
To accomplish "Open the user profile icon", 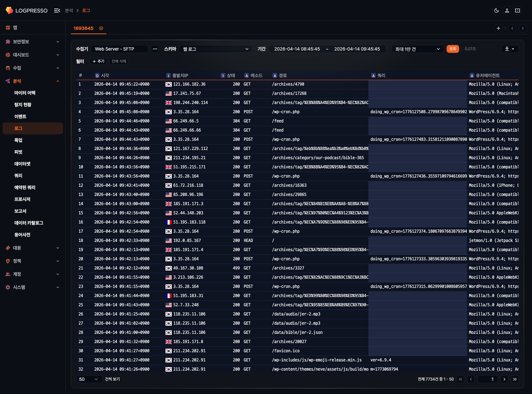I will [507, 11].
